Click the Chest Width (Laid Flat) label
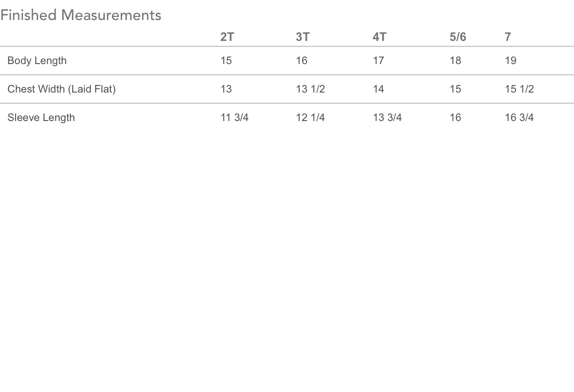Screen dimensions: 574x392 (x=61, y=89)
